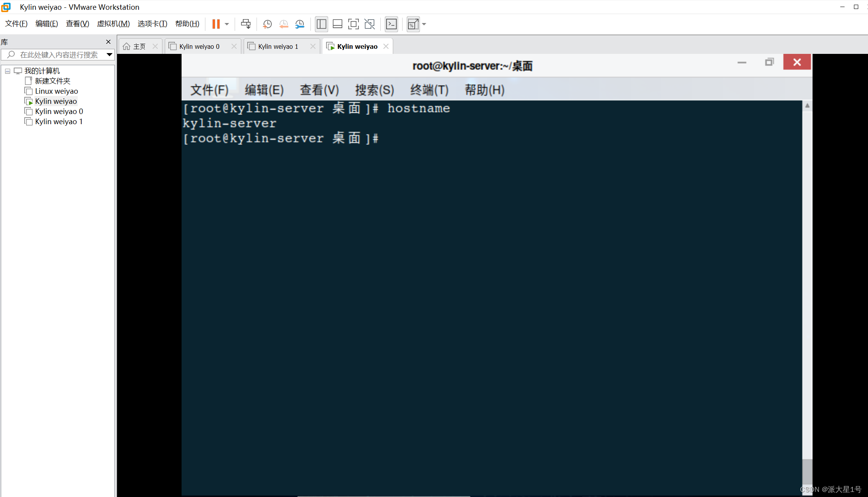Open terminal's 终端(T) menu
This screenshot has height=497, width=868.
pos(429,90)
